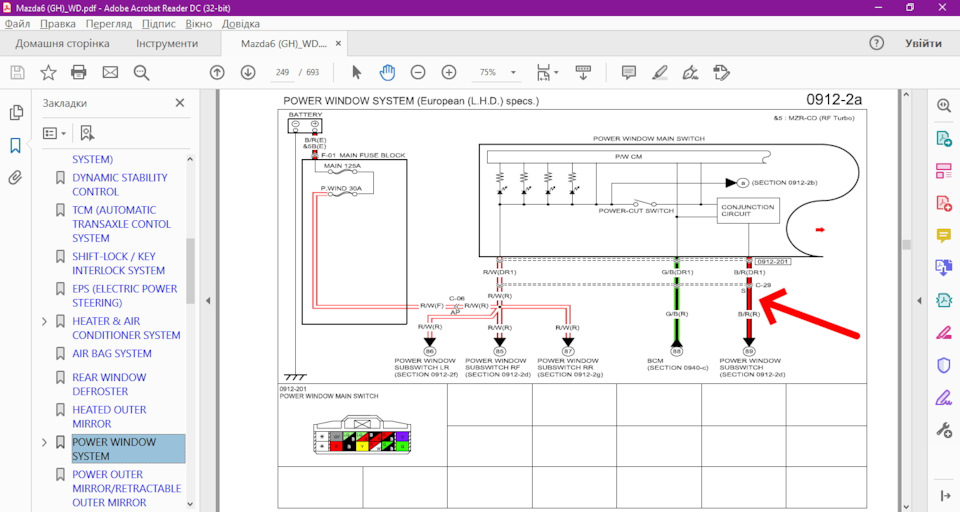Select the pointer selection tool

356,72
